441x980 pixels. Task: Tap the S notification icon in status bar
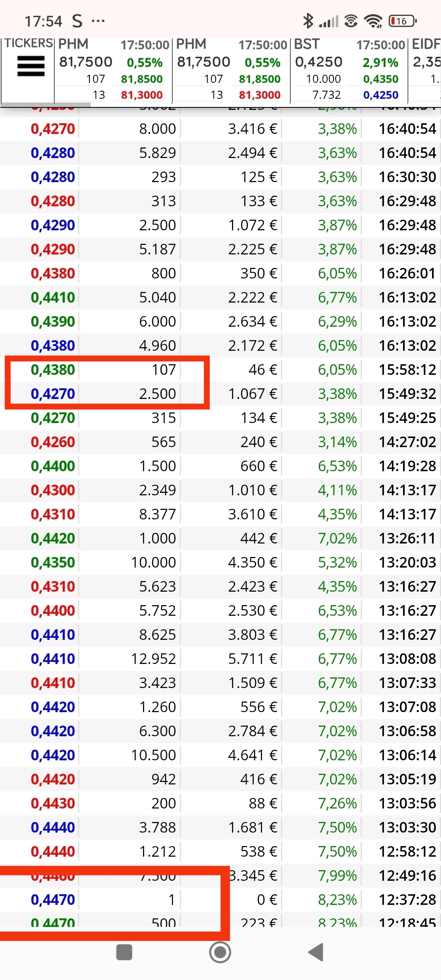(x=77, y=21)
